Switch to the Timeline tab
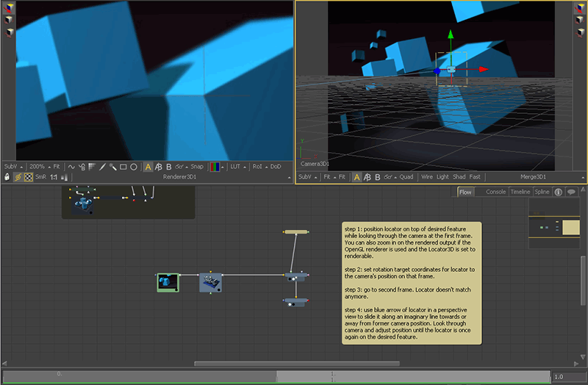 520,192
